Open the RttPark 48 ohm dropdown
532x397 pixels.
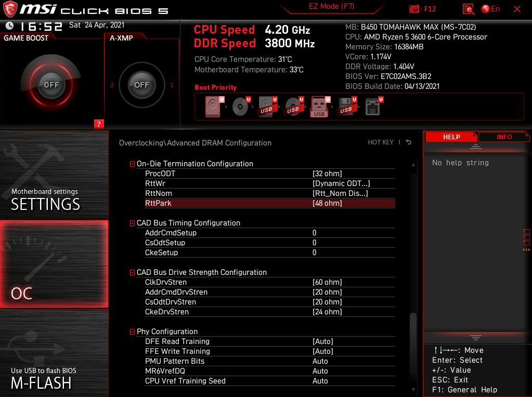327,203
